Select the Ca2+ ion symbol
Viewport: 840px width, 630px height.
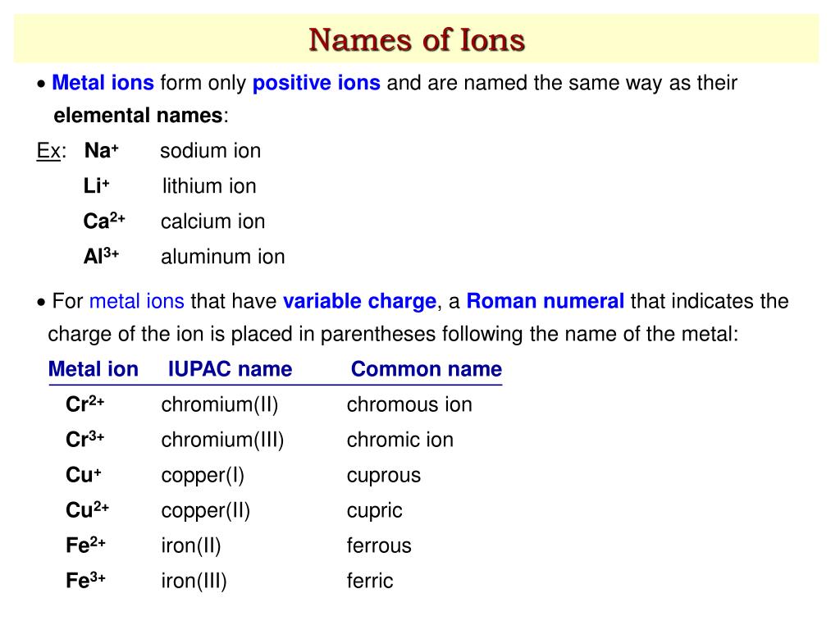(104, 221)
